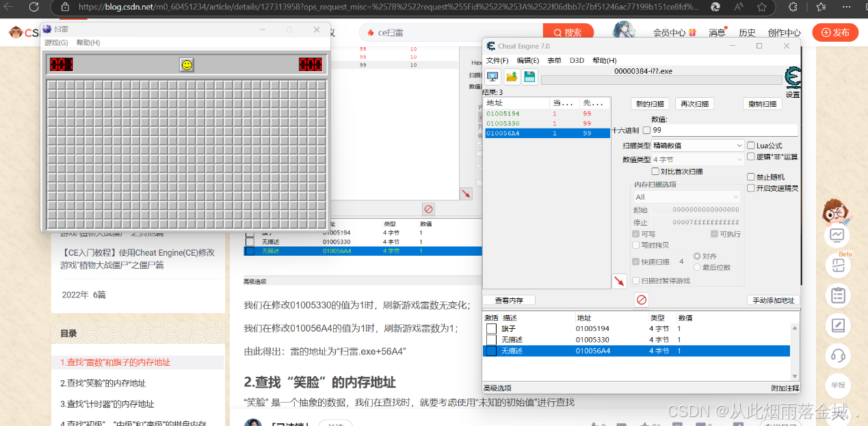Click Cheat Engine save floppy disk icon
This screenshot has height=426, width=868.
pos(529,77)
